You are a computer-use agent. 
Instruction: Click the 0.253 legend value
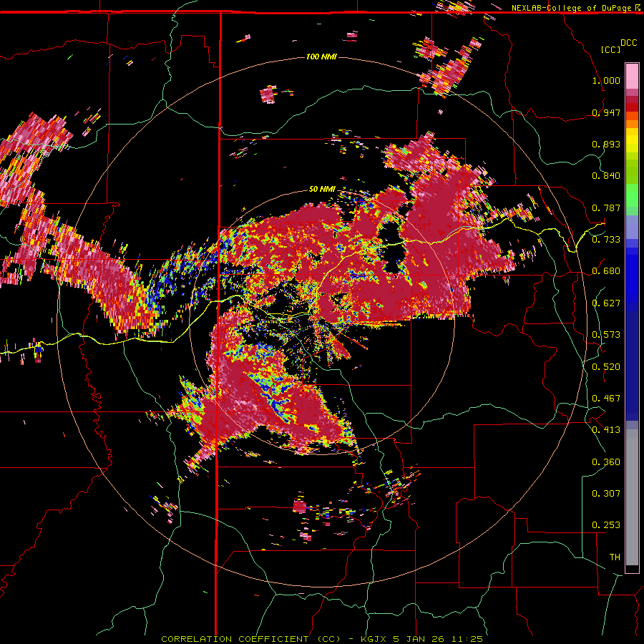tap(606, 525)
